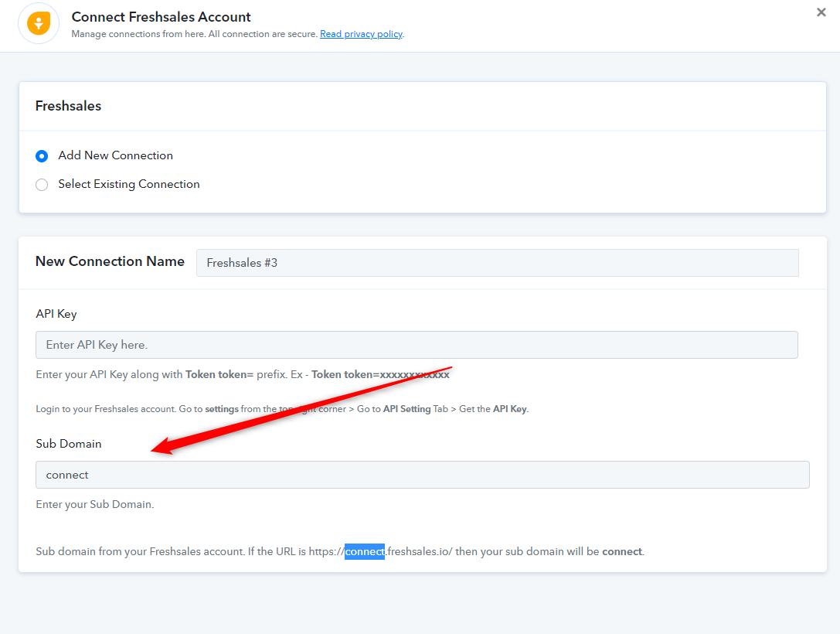Click the New Connection Name label

(110, 261)
